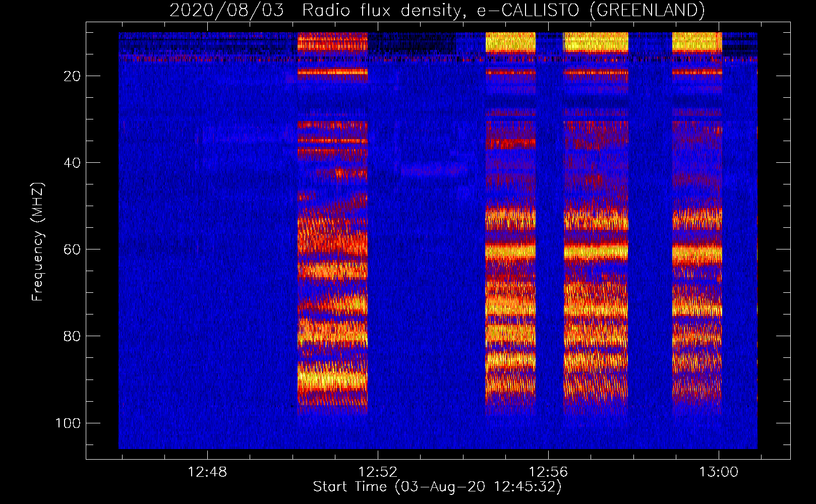Image resolution: width=816 pixels, height=504 pixels.
Task: Click the '20' frequency tick label
Action: (73, 76)
